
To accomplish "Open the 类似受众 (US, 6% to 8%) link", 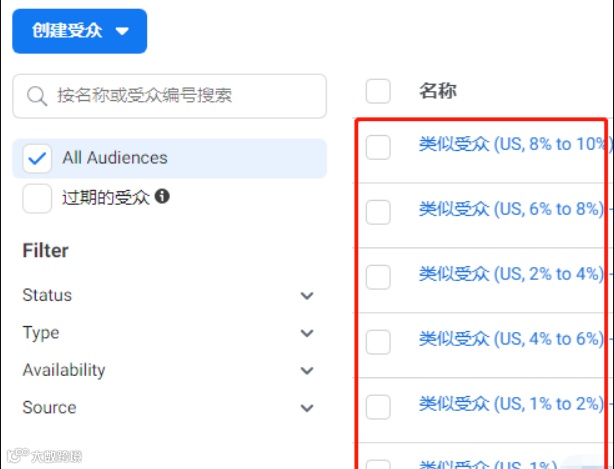I will pyautogui.click(x=511, y=209).
